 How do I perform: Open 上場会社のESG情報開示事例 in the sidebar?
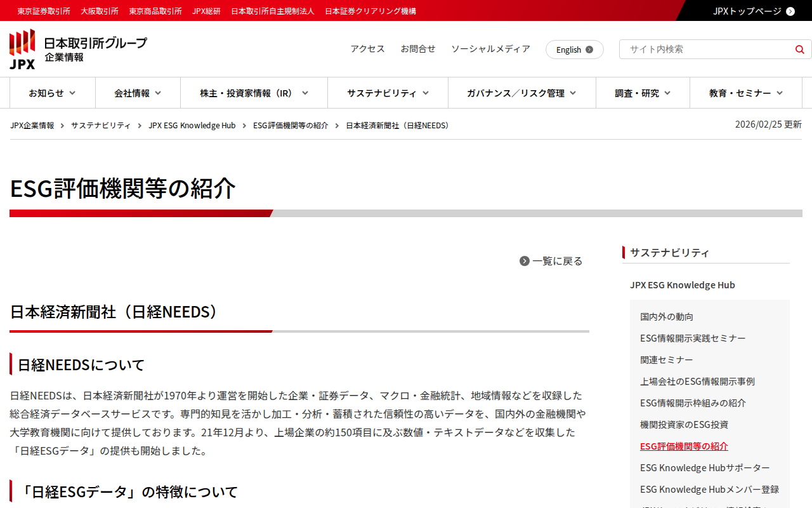(x=697, y=382)
